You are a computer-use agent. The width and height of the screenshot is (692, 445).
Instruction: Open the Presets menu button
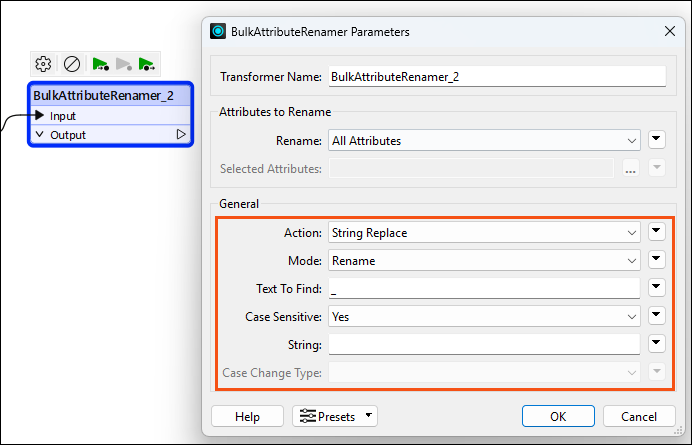pyautogui.click(x=335, y=416)
